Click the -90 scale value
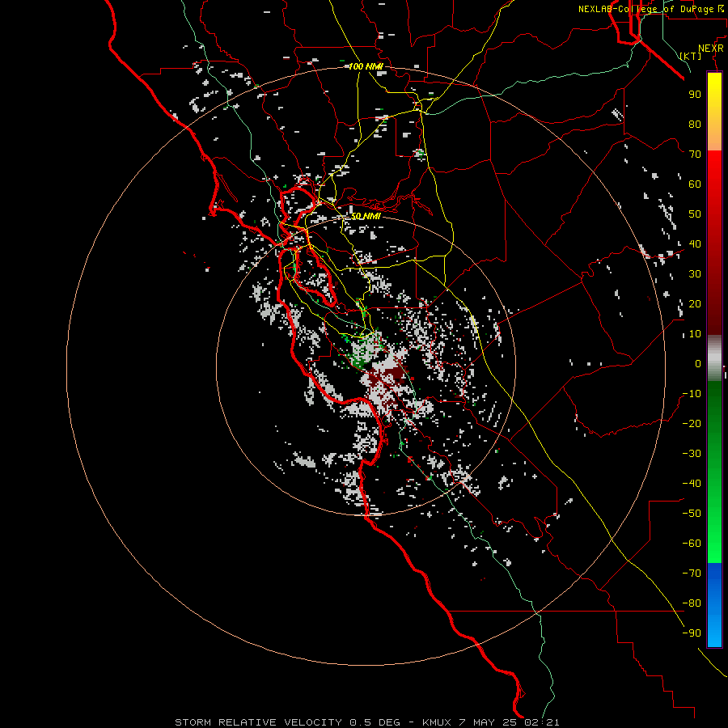 point(692,633)
